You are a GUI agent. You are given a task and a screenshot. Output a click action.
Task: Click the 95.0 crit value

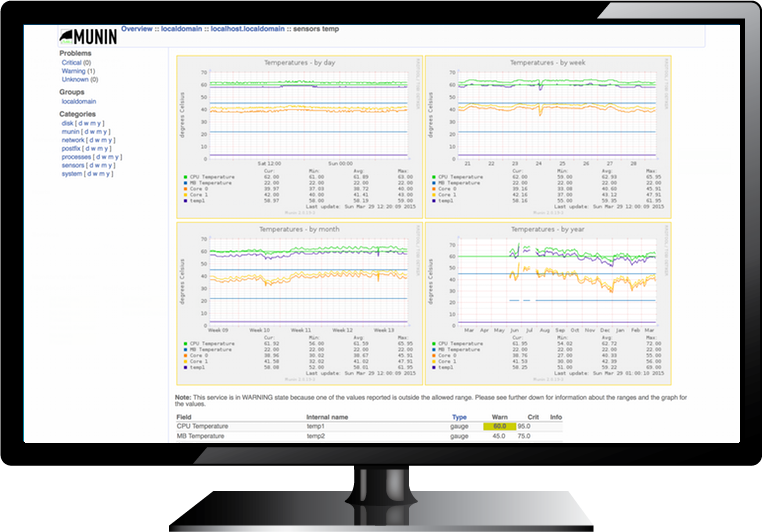click(524, 426)
